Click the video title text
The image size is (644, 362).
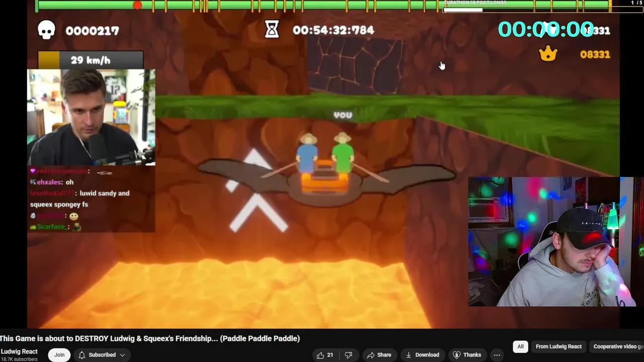[150, 338]
